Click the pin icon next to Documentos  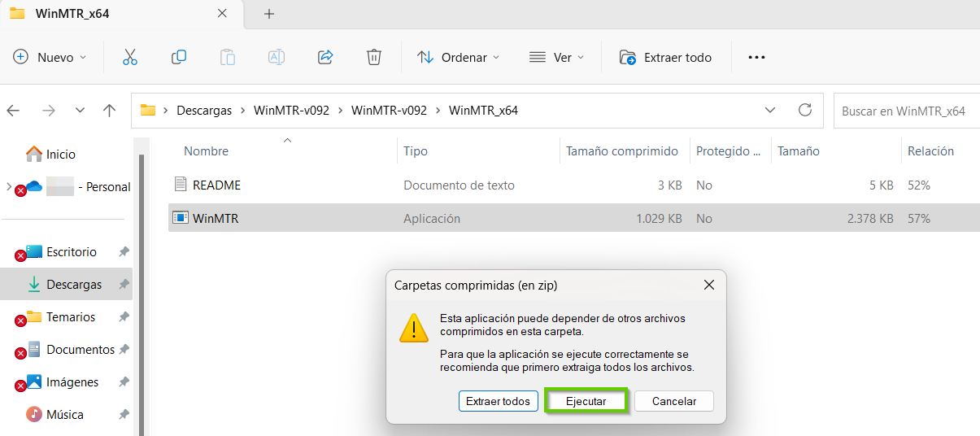pyautogui.click(x=124, y=350)
